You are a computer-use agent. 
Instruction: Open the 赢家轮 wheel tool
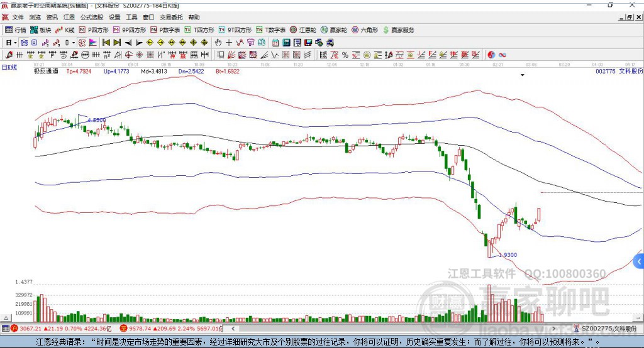pos(333,30)
